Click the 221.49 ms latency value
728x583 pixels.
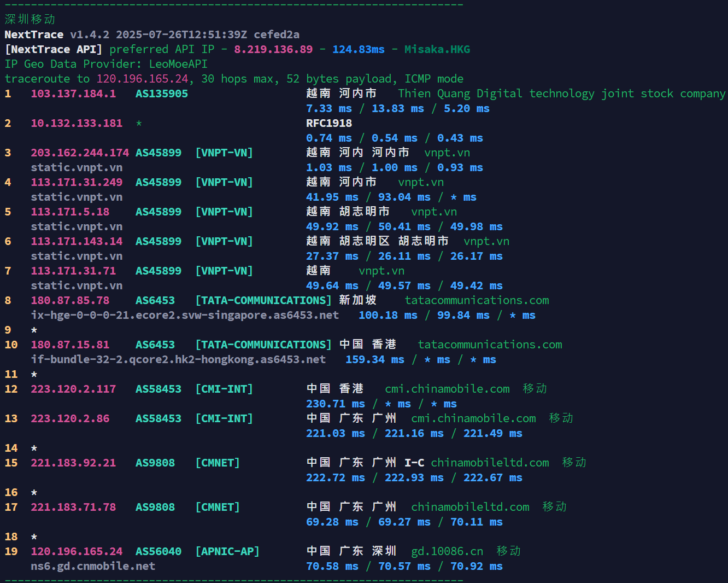[x=493, y=433]
